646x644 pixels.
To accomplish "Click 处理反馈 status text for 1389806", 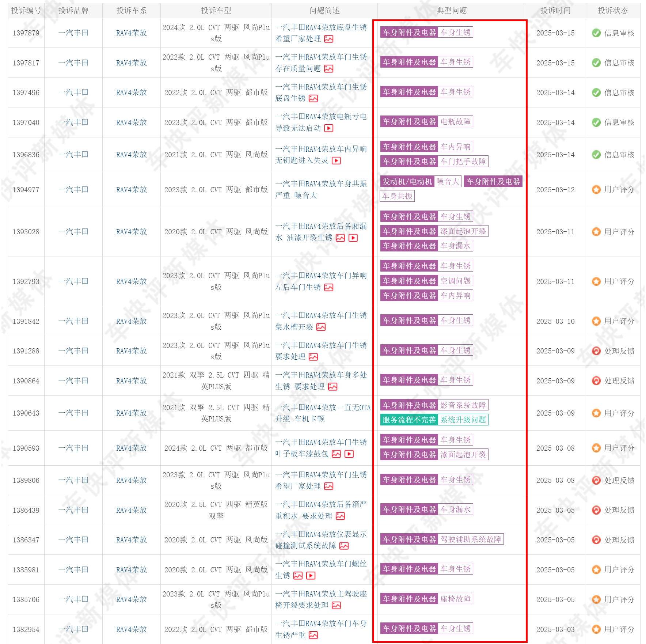I will 619,480.
